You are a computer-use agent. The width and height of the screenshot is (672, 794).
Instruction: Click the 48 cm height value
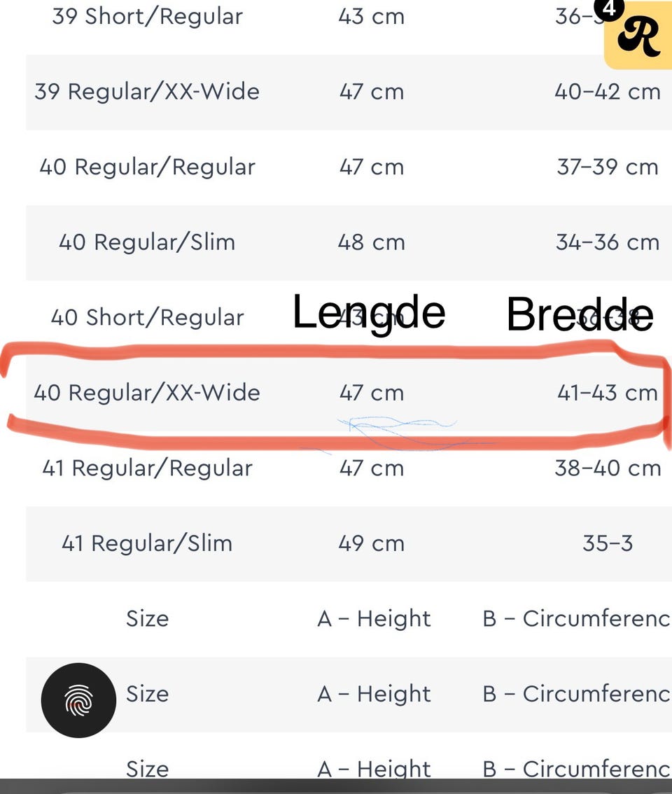[372, 242]
